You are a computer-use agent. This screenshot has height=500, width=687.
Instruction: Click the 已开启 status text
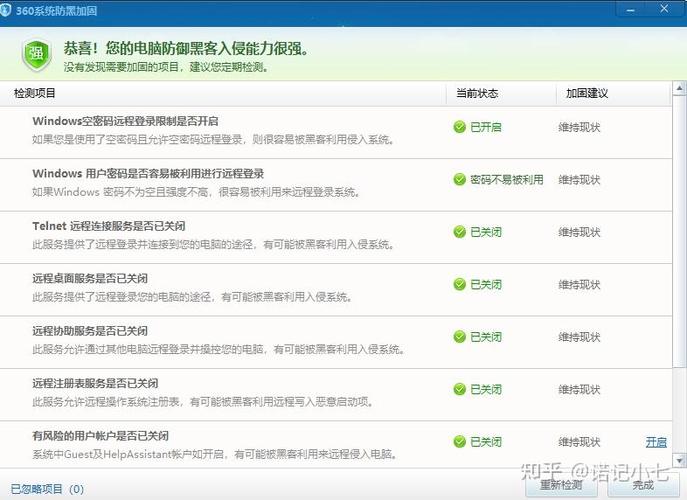point(486,127)
